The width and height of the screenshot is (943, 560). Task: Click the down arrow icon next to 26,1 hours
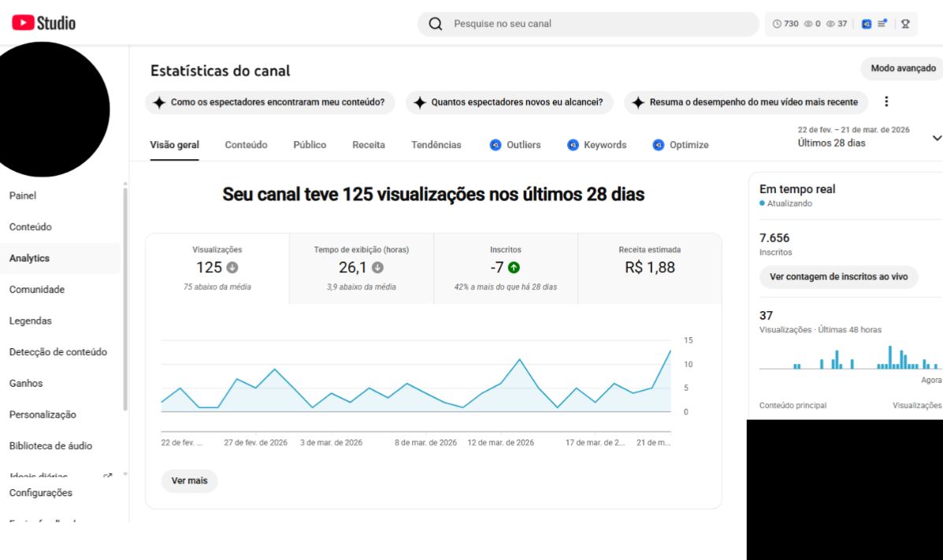(377, 268)
